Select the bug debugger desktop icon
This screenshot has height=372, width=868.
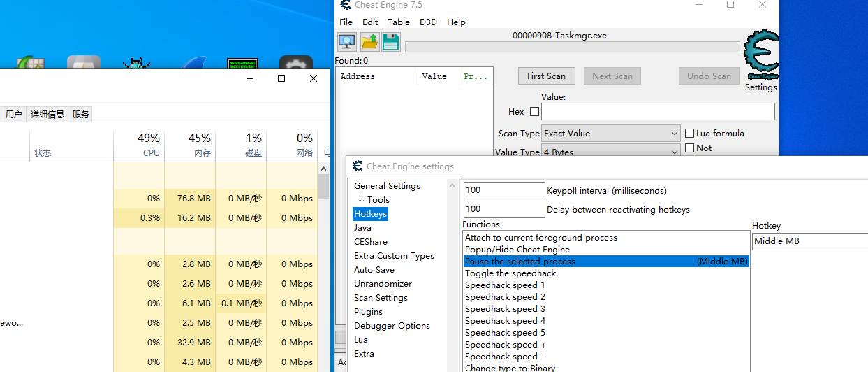coord(136,62)
